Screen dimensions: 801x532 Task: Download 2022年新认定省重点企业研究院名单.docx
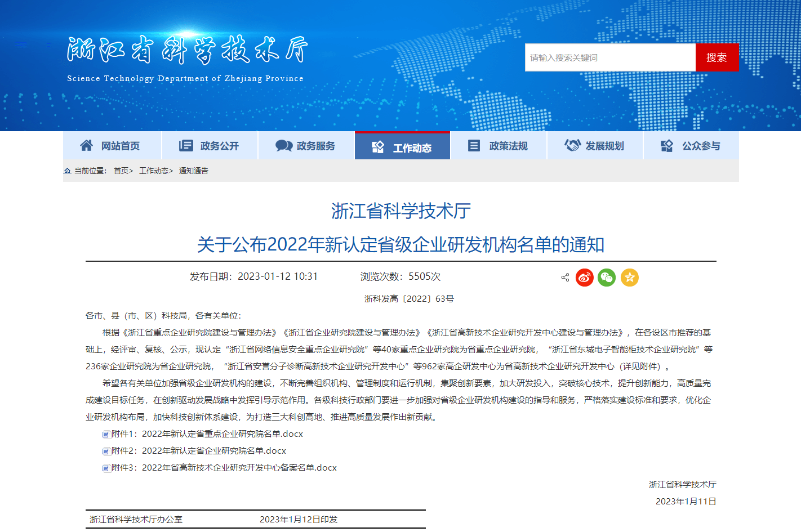(x=222, y=434)
